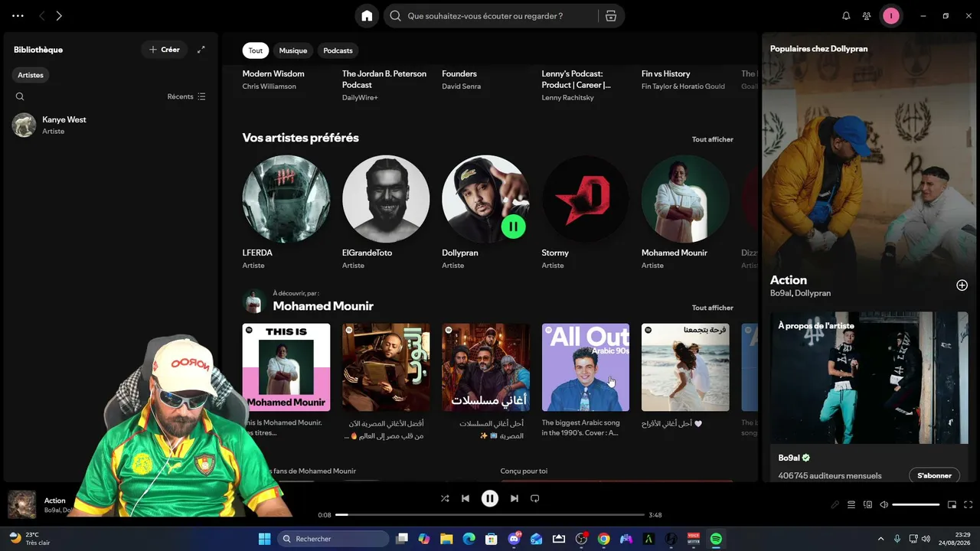This screenshot has width=980, height=551.
Task: Open the three-dot app menu
Action: click(18, 16)
